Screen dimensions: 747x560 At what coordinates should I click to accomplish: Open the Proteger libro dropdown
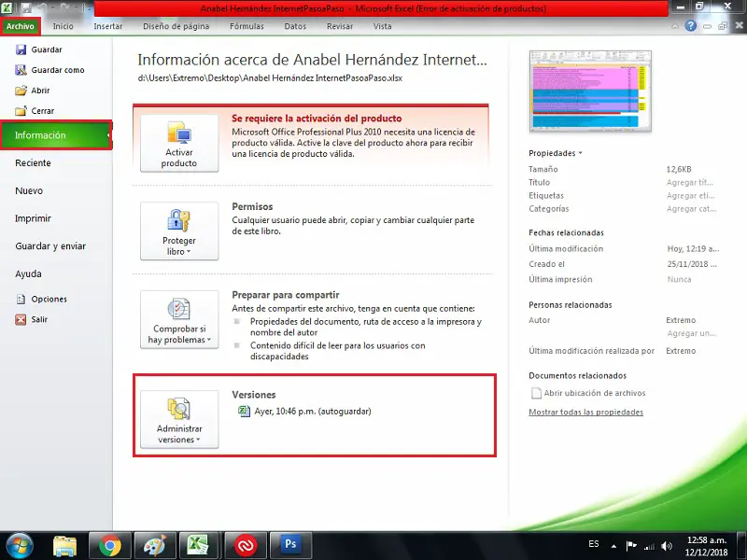coord(179,231)
